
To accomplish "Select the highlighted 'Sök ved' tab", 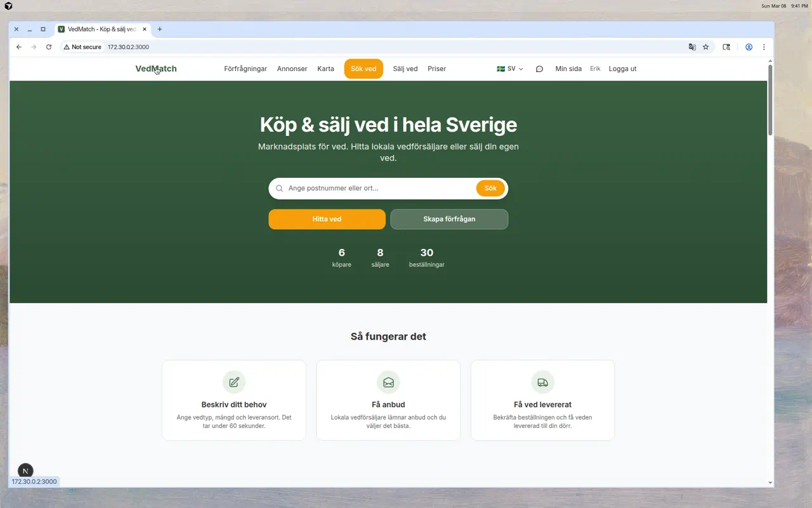I will click(363, 68).
